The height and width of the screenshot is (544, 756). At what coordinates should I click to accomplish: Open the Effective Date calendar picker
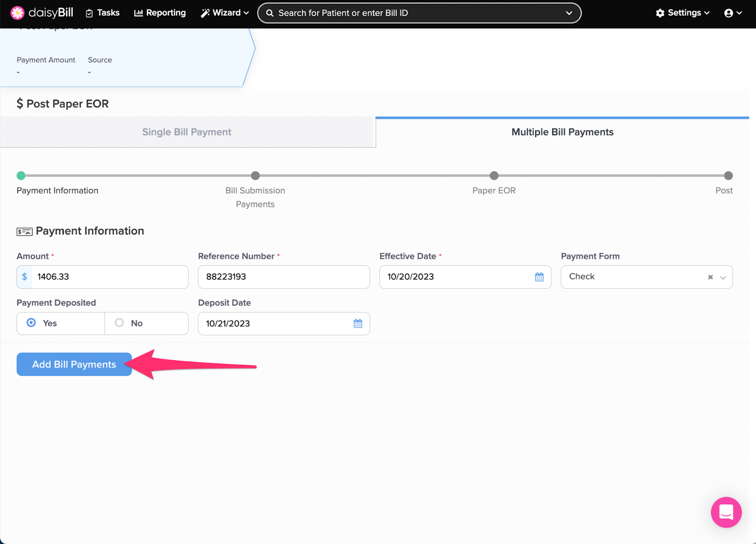point(539,276)
